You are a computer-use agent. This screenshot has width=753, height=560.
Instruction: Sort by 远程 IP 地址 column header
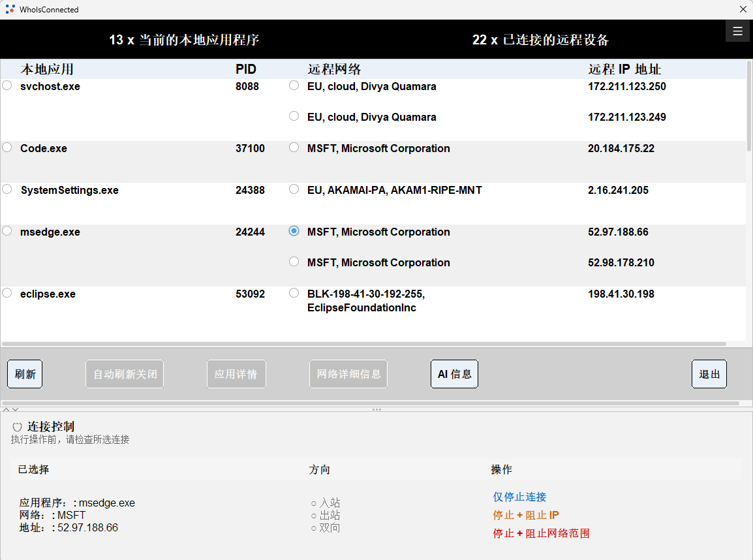[624, 69]
